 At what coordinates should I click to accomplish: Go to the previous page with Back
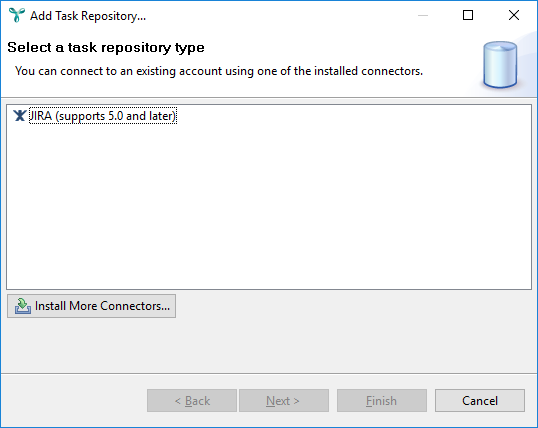(x=192, y=401)
